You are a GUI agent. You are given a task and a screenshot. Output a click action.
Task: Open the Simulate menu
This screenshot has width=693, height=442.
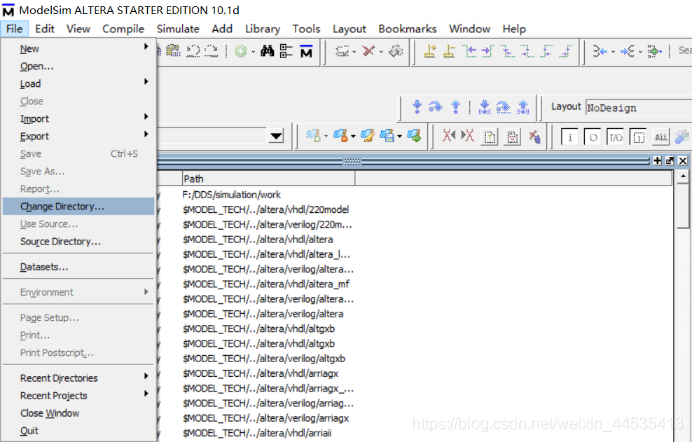[178, 29]
